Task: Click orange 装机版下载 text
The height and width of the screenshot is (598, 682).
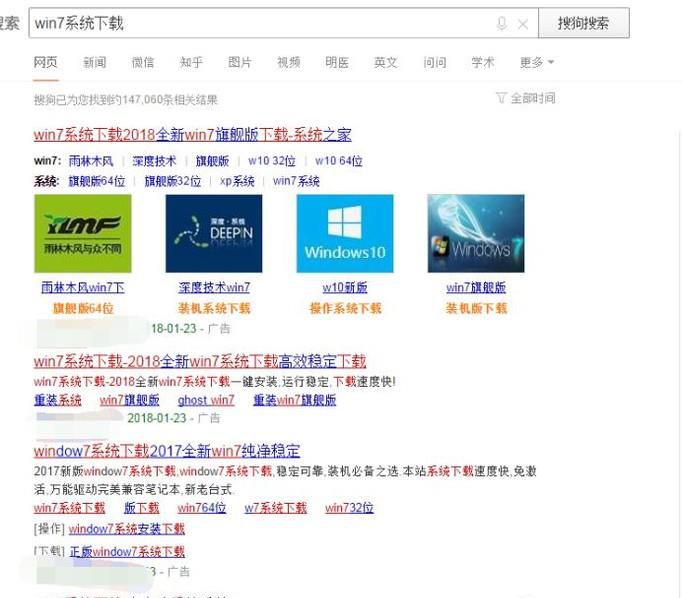Action: point(476,309)
